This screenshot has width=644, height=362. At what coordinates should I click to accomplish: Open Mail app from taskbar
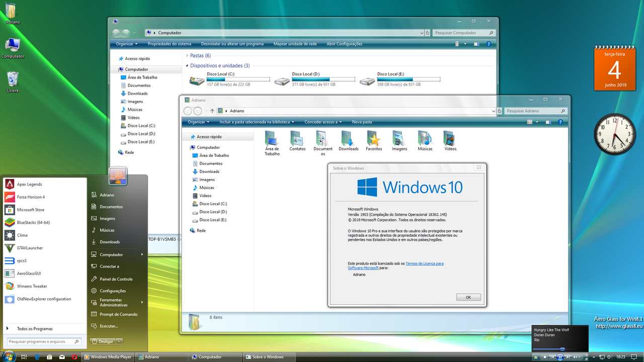pos(62,357)
